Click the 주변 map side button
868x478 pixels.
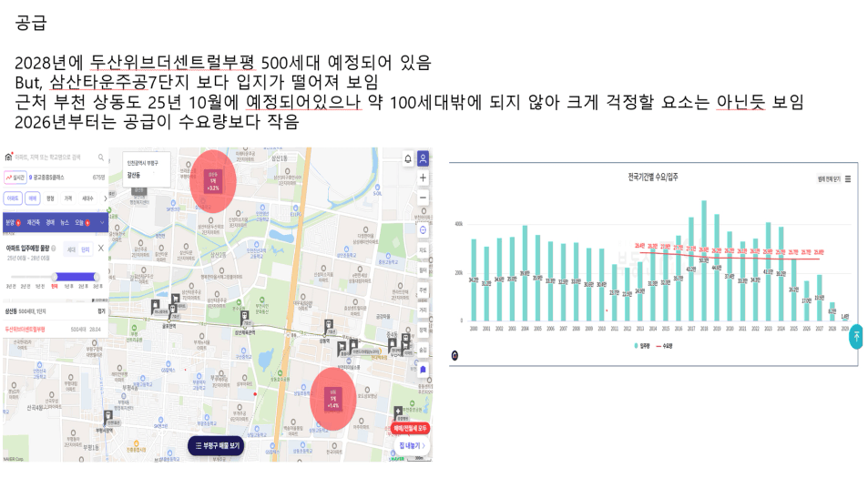pyautogui.click(x=423, y=290)
